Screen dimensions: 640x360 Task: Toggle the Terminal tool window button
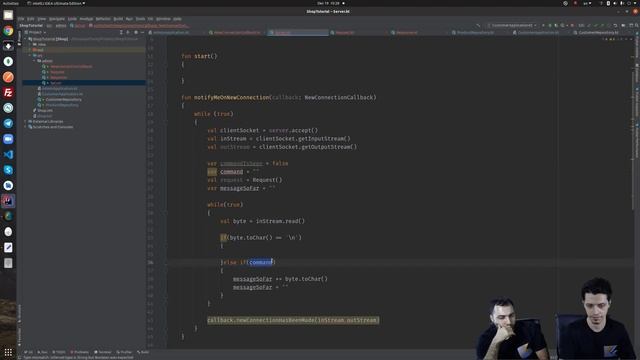pos(103,352)
